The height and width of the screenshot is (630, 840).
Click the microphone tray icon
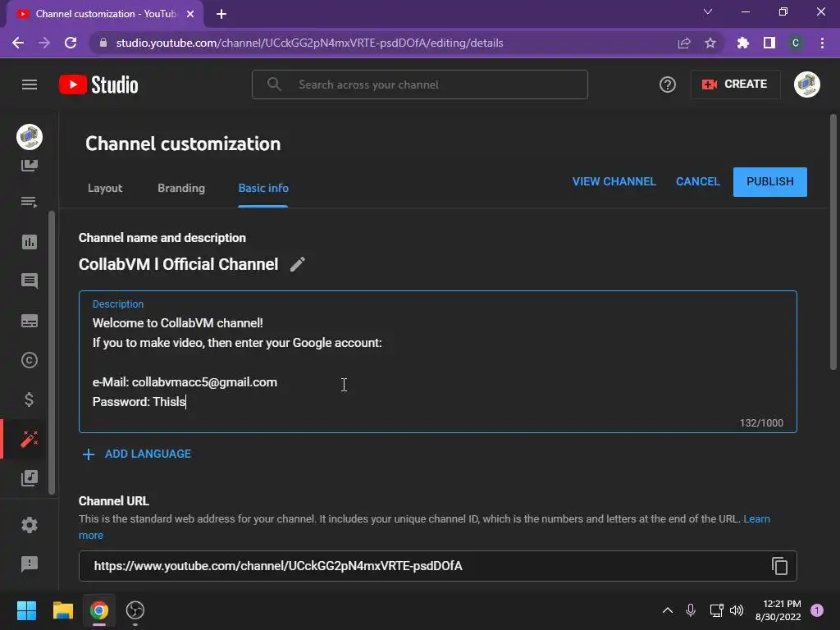691,610
